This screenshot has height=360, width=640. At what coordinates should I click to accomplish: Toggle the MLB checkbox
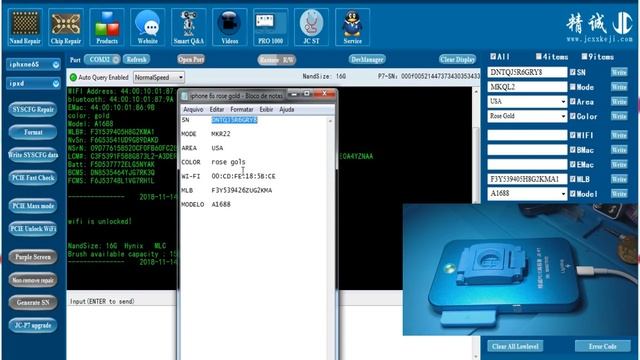point(573,179)
